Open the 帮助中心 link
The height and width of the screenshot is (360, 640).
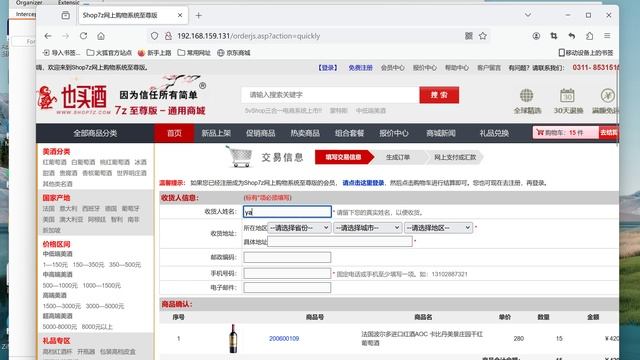(x=457, y=68)
